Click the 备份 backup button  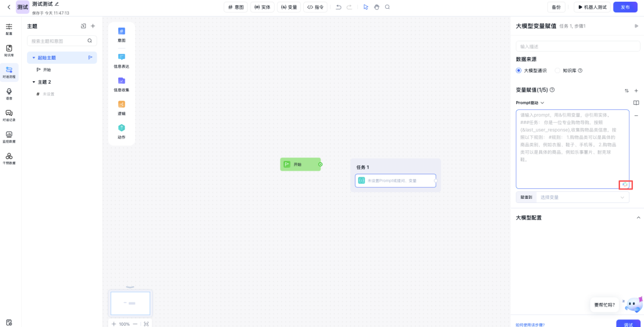(556, 7)
